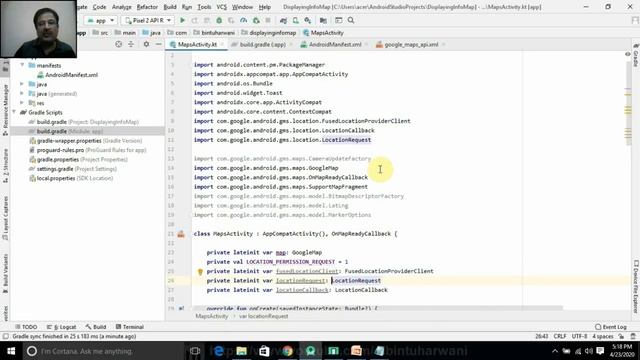The width and height of the screenshot is (640, 360).
Task: Open Chrome from the taskbar
Action: [x=287, y=351]
